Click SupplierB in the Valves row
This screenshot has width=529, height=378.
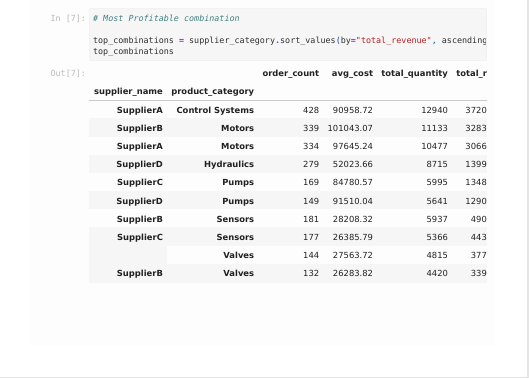140,273
